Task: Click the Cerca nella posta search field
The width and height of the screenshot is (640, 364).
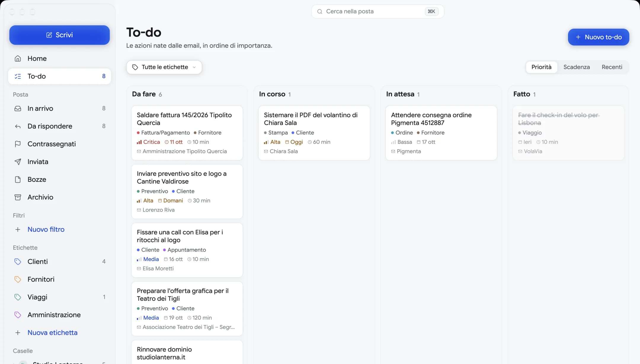Action: click(x=377, y=12)
